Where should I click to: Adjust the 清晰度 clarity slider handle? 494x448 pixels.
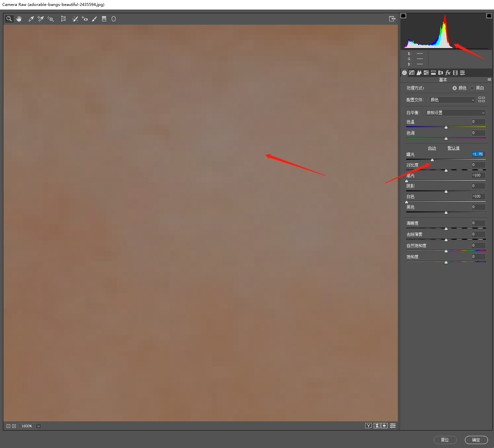pos(446,229)
